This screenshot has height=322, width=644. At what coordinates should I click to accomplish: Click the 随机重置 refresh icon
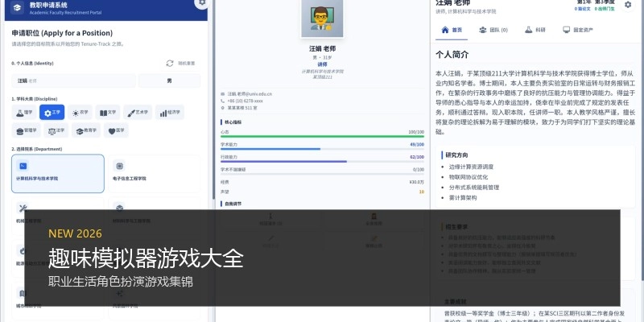click(x=170, y=64)
